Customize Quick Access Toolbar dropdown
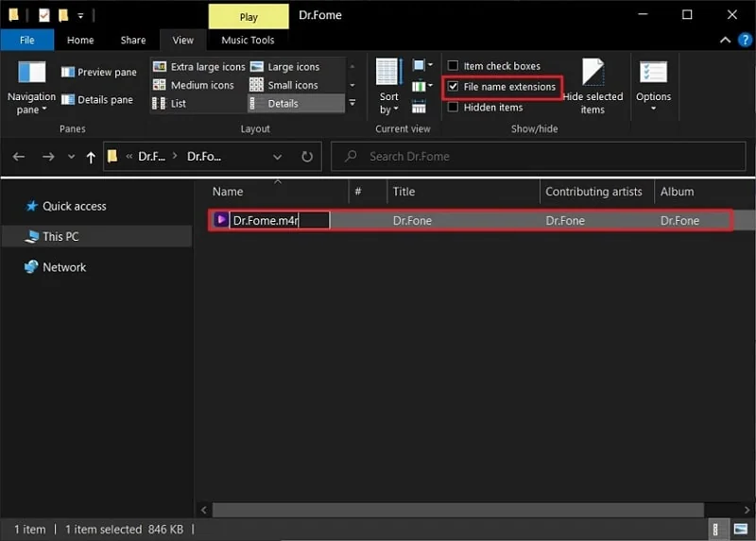Screen dimensions: 756x541 80,16
